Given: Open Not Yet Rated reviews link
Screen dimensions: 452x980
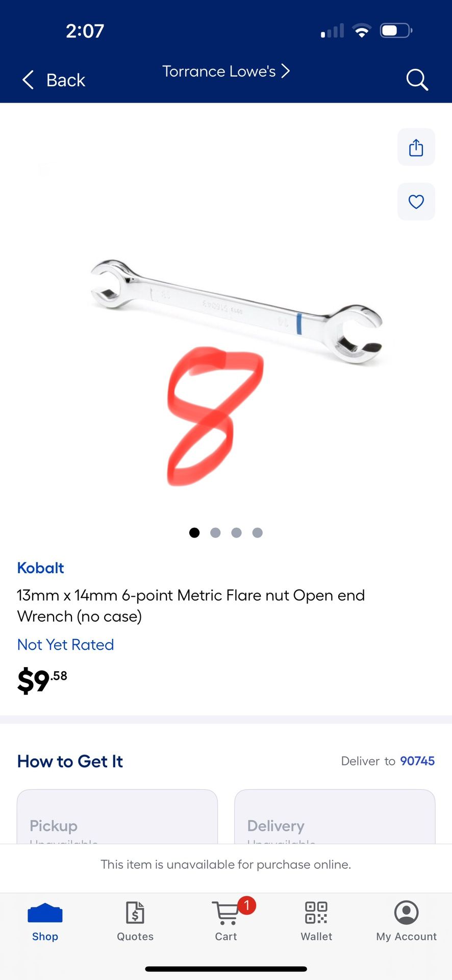Looking at the screenshot, I should tap(65, 645).
